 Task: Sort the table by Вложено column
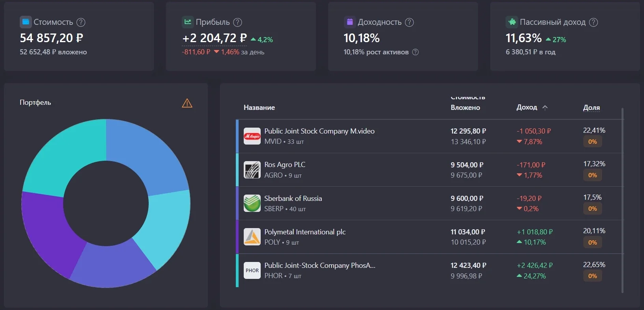tap(465, 108)
